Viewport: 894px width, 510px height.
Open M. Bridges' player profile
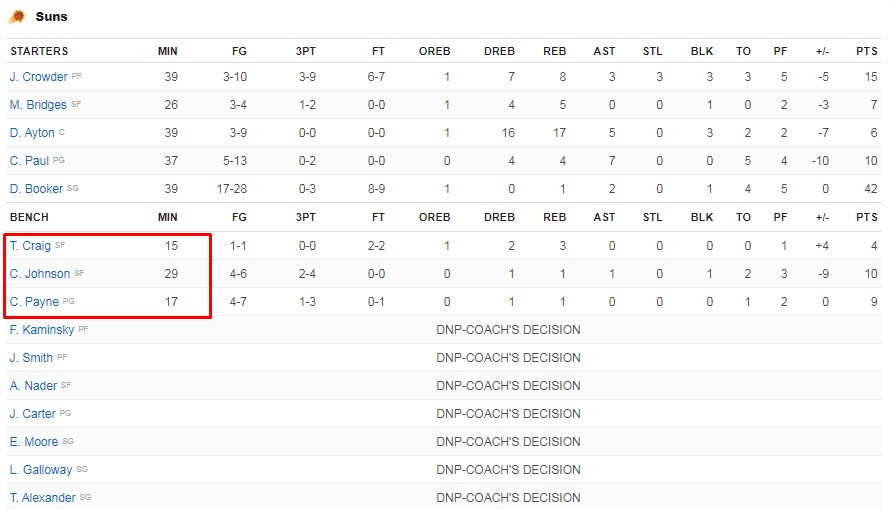click(x=38, y=105)
